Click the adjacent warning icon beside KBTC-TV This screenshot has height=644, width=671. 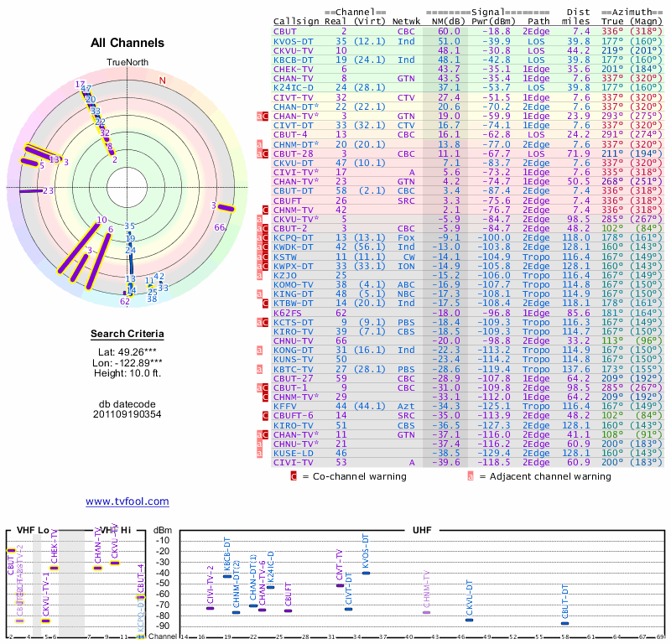(x=259, y=369)
